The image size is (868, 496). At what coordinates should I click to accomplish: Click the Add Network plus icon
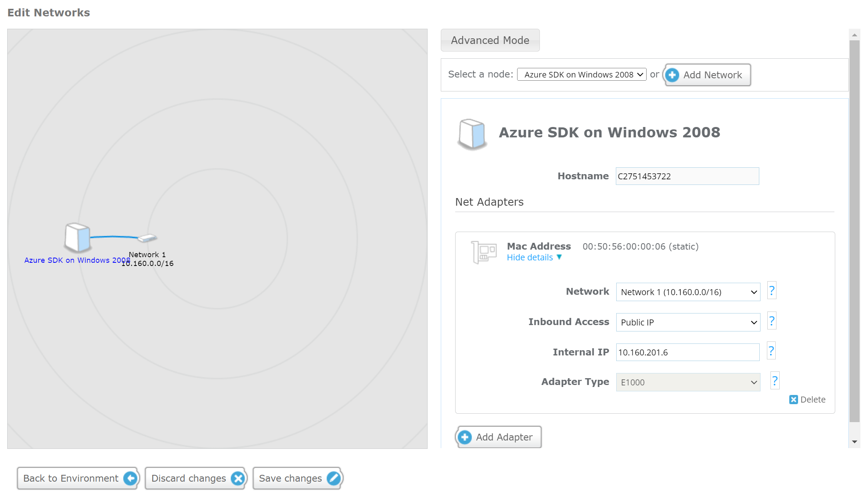click(672, 75)
